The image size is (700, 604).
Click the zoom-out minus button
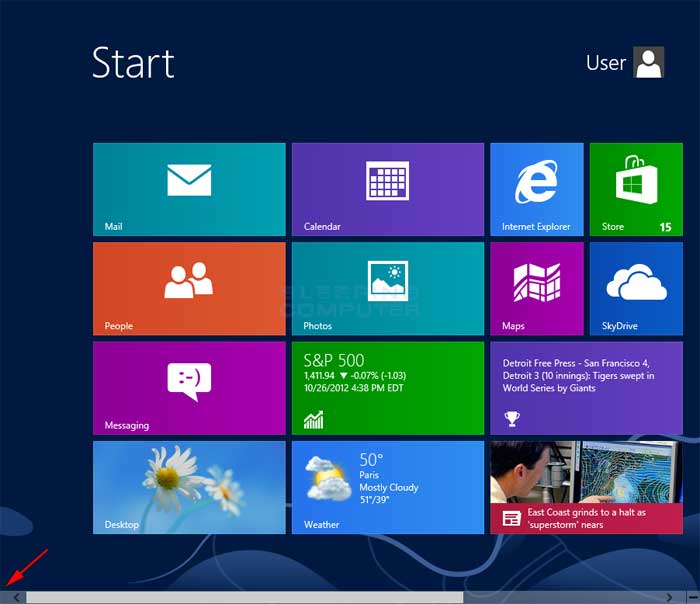693,597
